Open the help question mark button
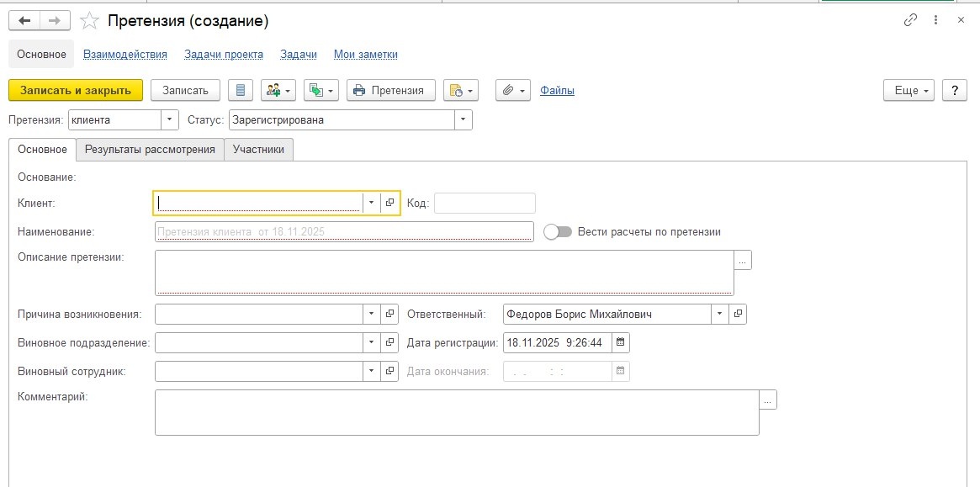This screenshot has height=487, width=980. [954, 90]
